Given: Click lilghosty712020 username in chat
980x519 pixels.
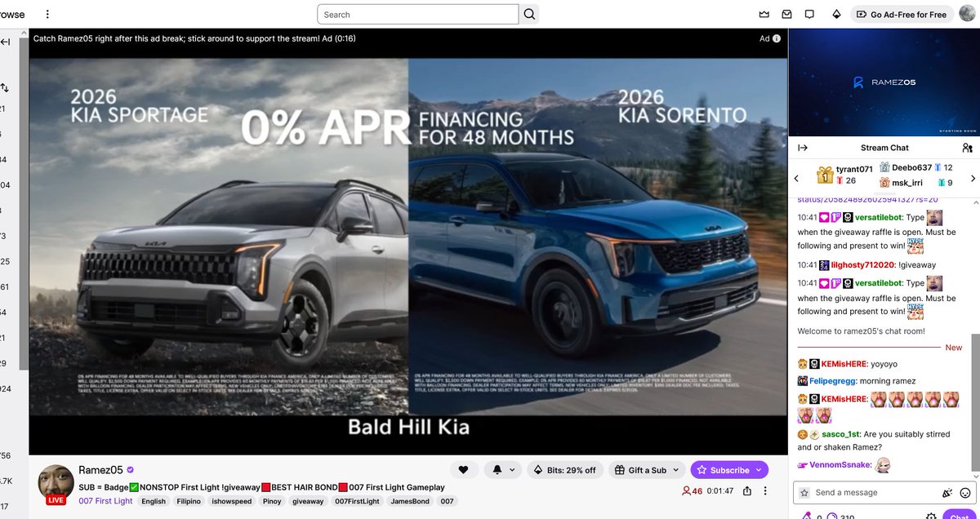Looking at the screenshot, I should tap(863, 265).
